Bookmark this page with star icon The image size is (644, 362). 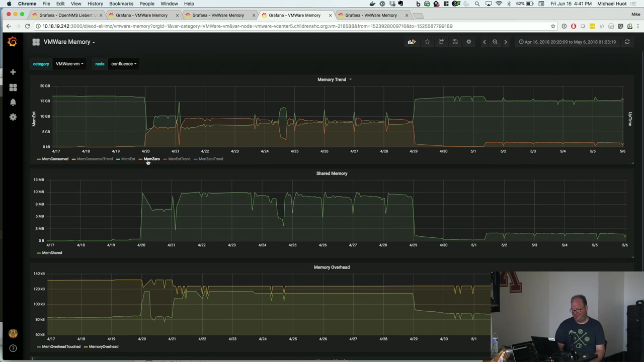click(x=553, y=26)
